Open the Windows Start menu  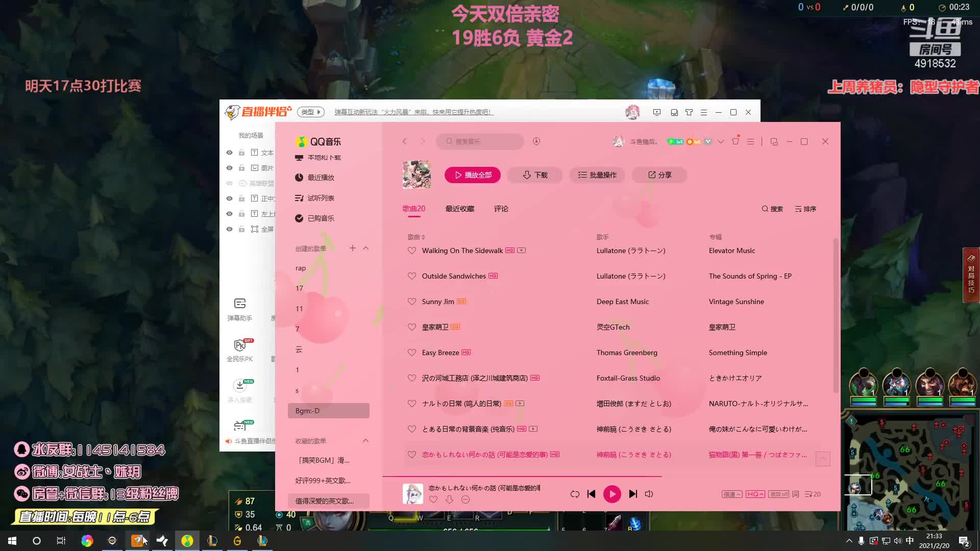coord(12,541)
